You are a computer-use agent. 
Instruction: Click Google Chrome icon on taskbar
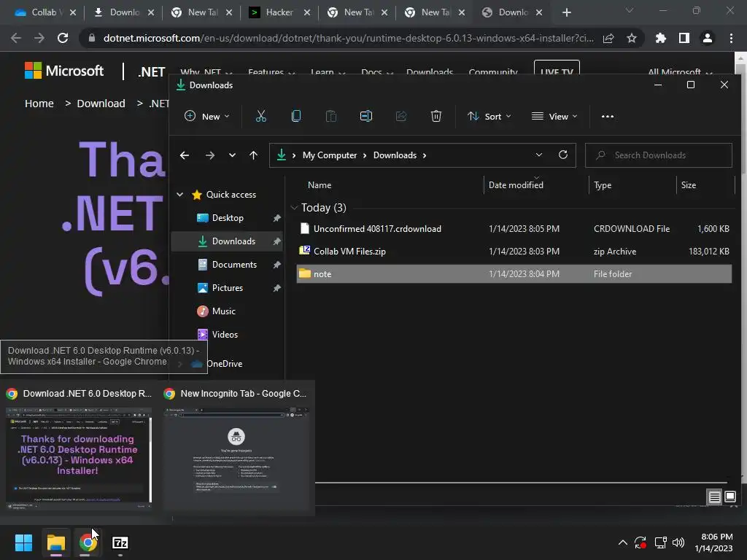[x=88, y=542]
